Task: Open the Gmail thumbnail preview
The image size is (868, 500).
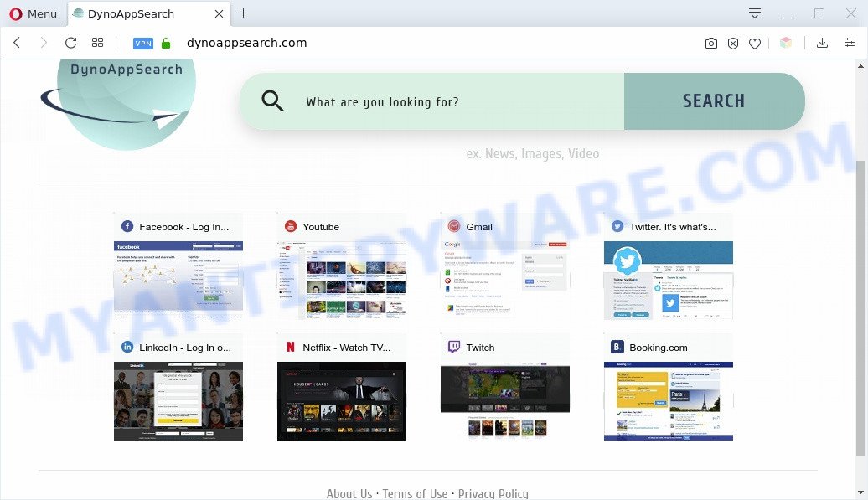Action: pyautogui.click(x=505, y=281)
